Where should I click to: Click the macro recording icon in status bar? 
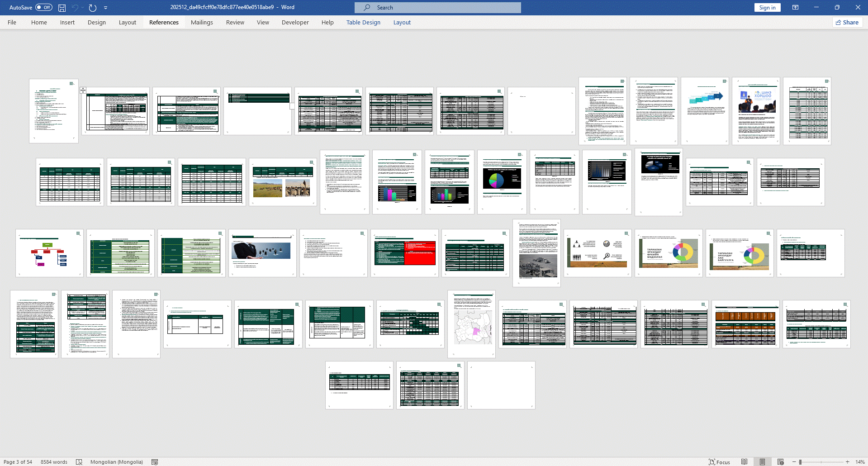click(x=155, y=462)
